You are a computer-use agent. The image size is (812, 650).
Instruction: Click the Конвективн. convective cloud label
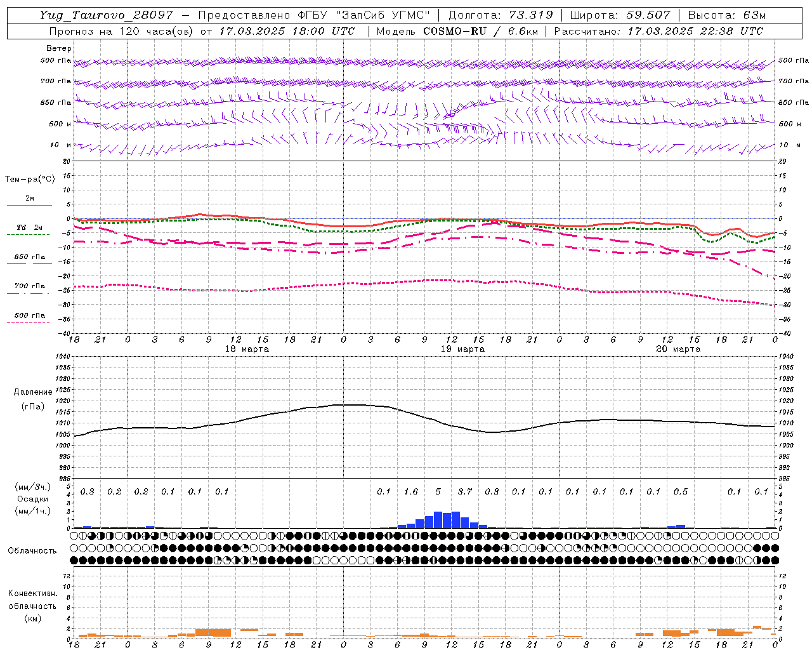32,594
